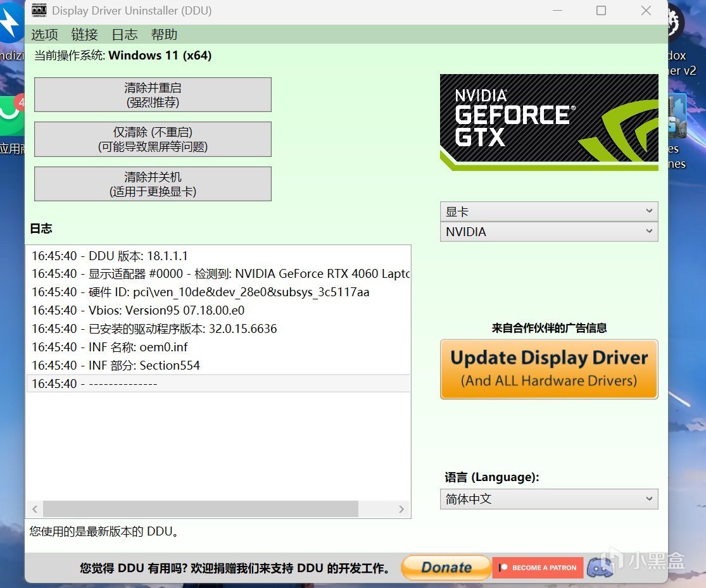
Task: Select log line 硬件 ID pci\ven_10de
Action: (218, 292)
